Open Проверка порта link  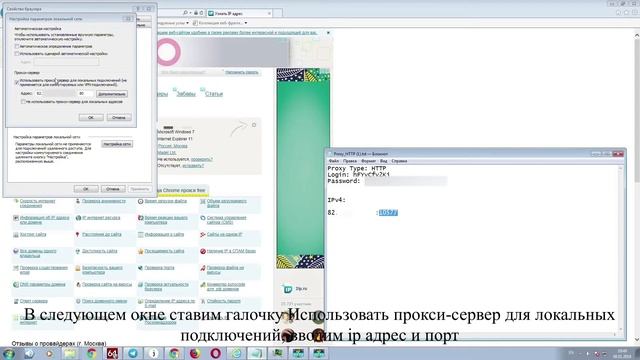click(x=160, y=268)
